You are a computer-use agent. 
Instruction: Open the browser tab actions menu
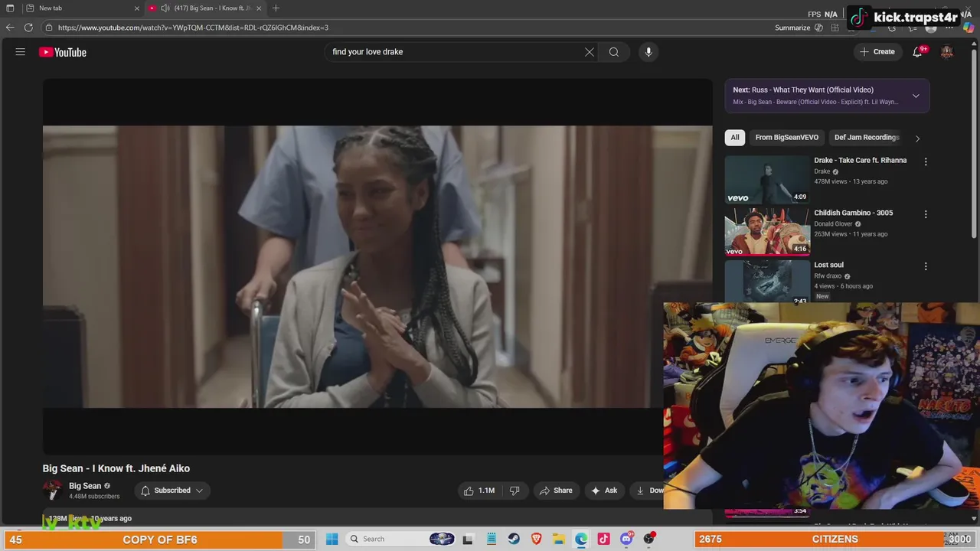point(10,8)
